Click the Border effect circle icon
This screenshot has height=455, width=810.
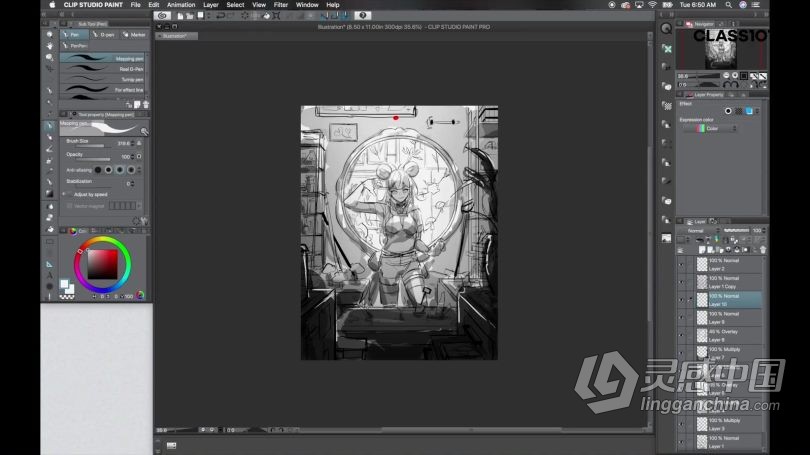[728, 111]
